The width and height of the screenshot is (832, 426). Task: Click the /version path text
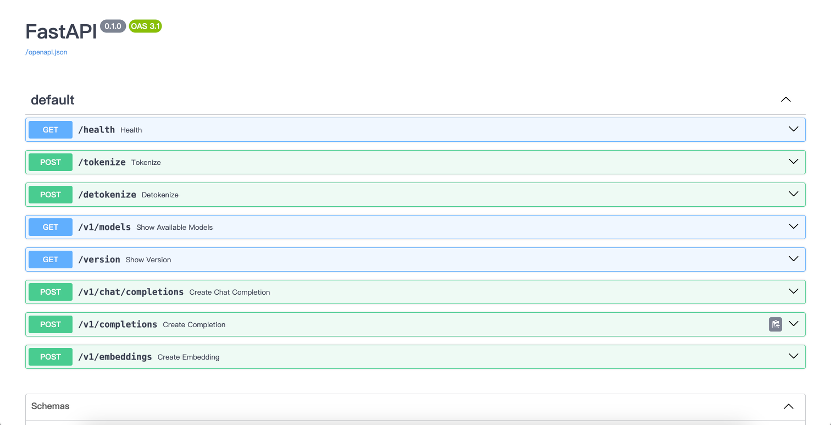click(99, 259)
